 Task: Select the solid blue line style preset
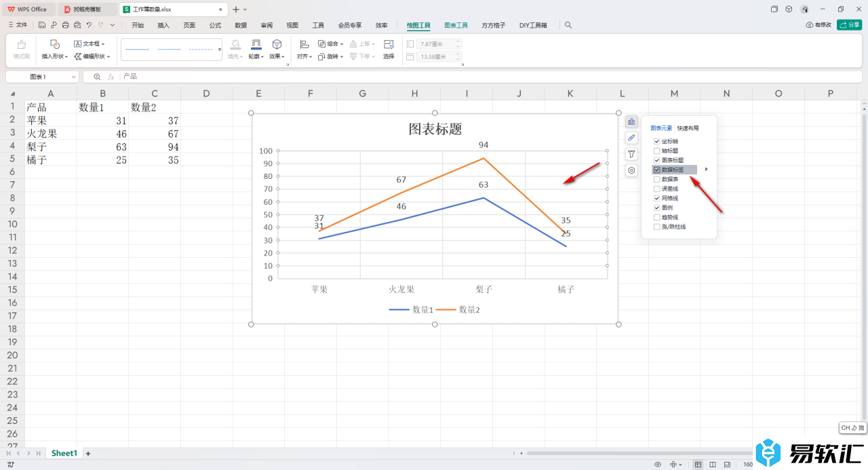click(x=138, y=50)
